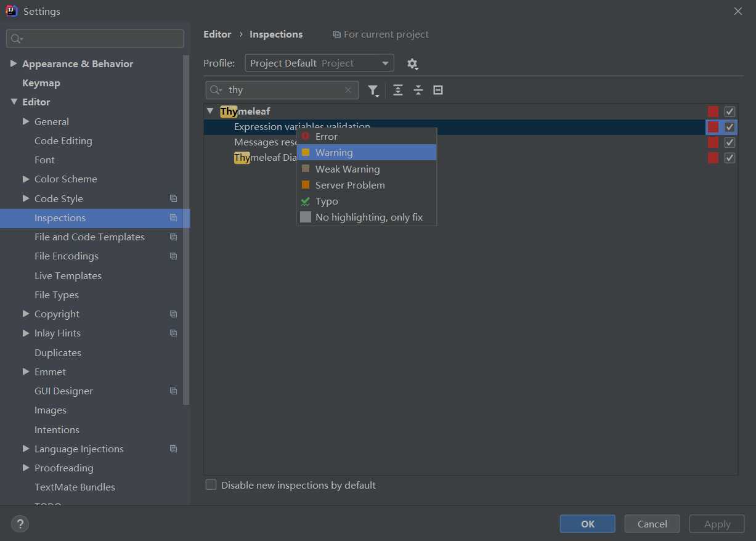
Task: Click the Thymeleaf group red severity swatch
Action: point(713,112)
